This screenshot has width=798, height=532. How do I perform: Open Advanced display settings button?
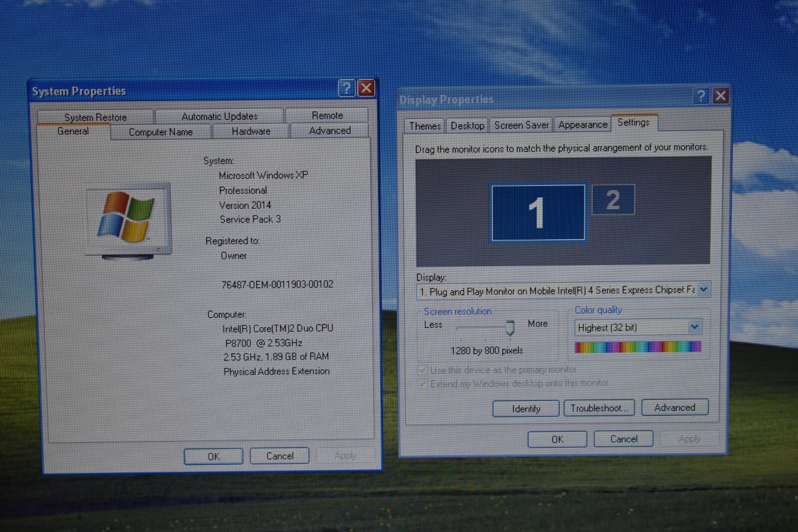tap(675, 407)
